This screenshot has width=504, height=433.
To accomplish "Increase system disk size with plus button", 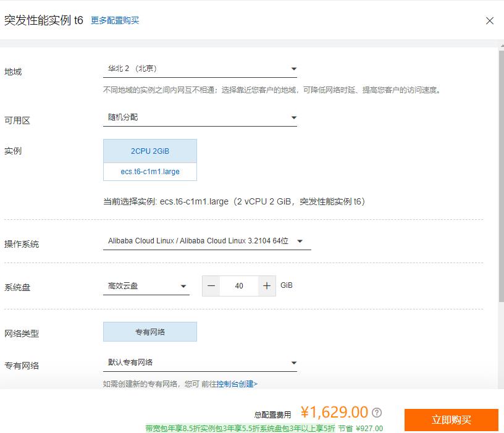I will [267, 286].
